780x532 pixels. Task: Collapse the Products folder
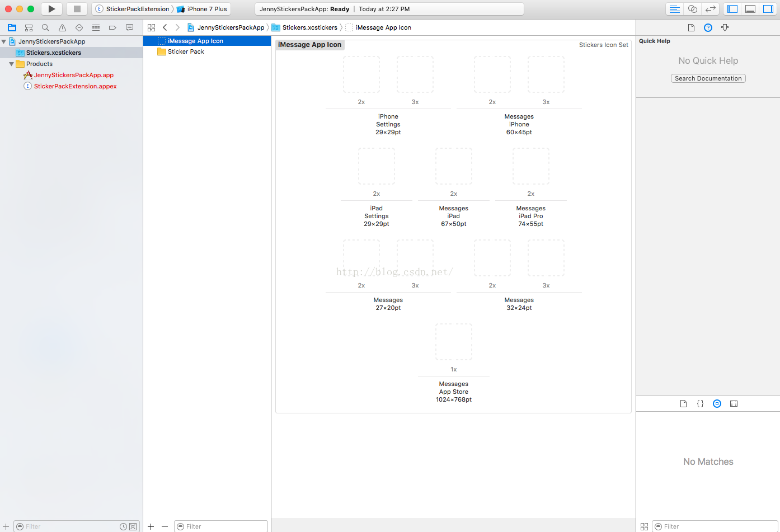[11, 64]
